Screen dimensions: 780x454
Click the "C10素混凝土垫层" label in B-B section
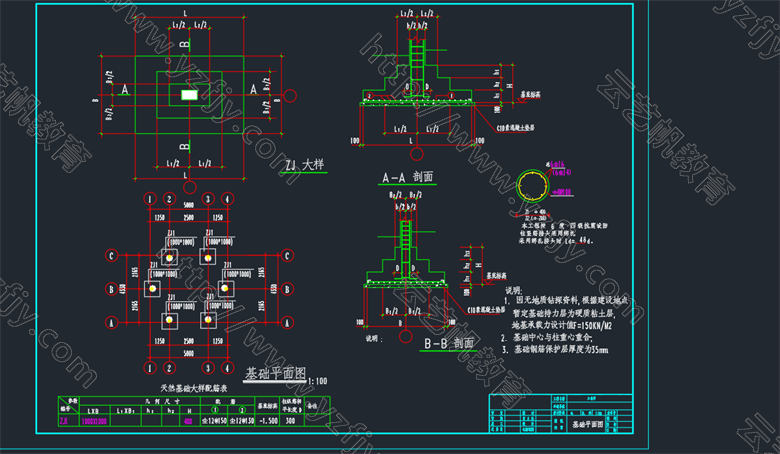point(486,310)
